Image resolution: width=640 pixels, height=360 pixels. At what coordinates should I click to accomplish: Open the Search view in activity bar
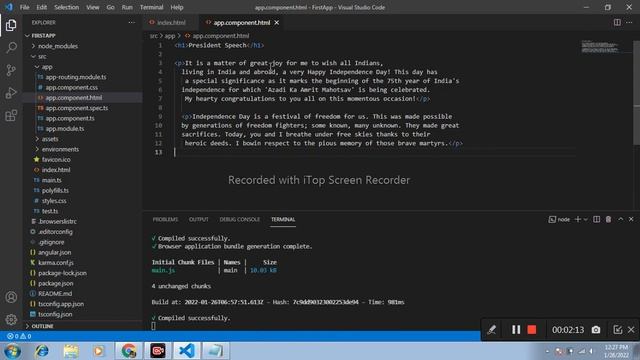coord(11,48)
